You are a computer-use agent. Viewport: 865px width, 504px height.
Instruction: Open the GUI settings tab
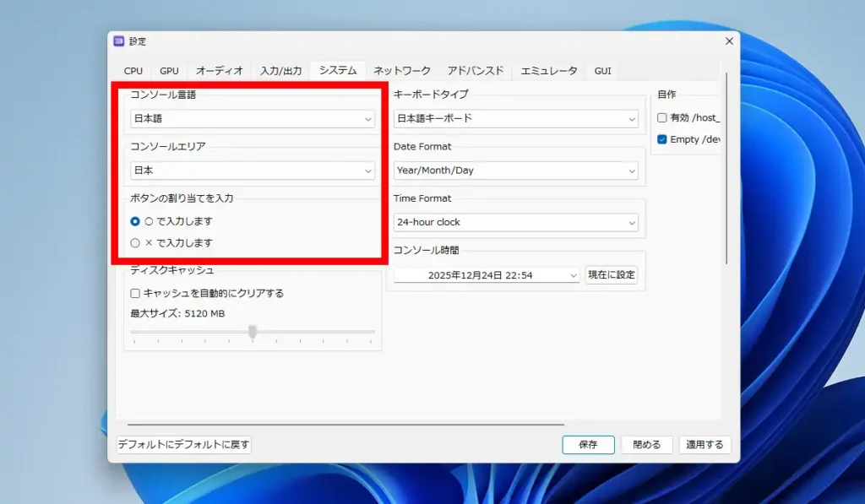602,71
